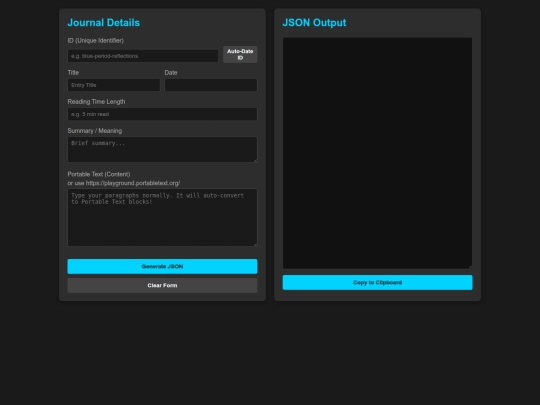Click the Generate JSON button

(162, 267)
